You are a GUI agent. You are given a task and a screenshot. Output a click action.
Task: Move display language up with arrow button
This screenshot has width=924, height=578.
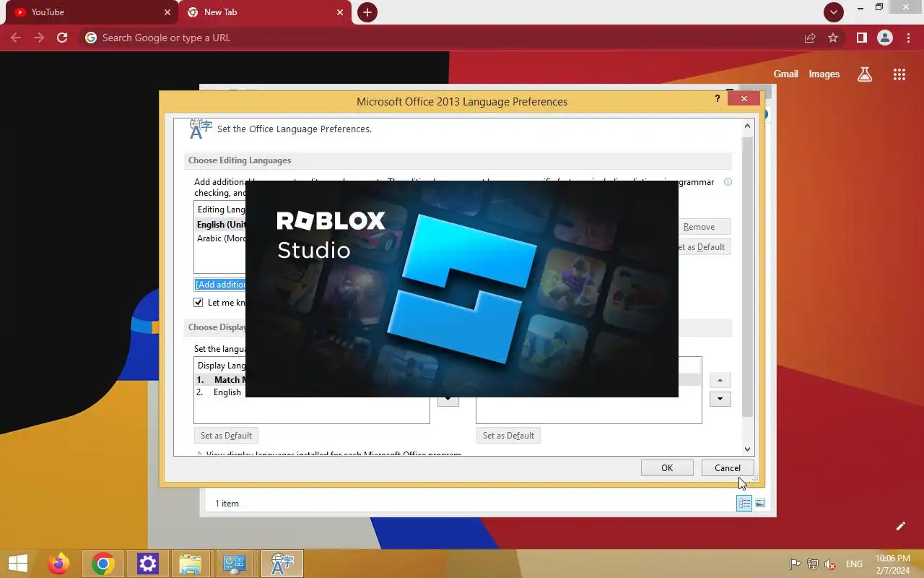tap(720, 380)
